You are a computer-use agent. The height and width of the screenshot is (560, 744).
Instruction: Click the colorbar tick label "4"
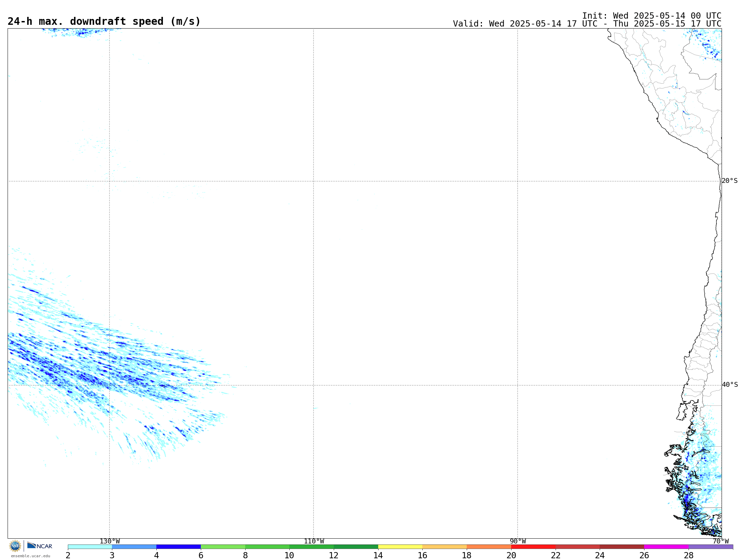156,556
